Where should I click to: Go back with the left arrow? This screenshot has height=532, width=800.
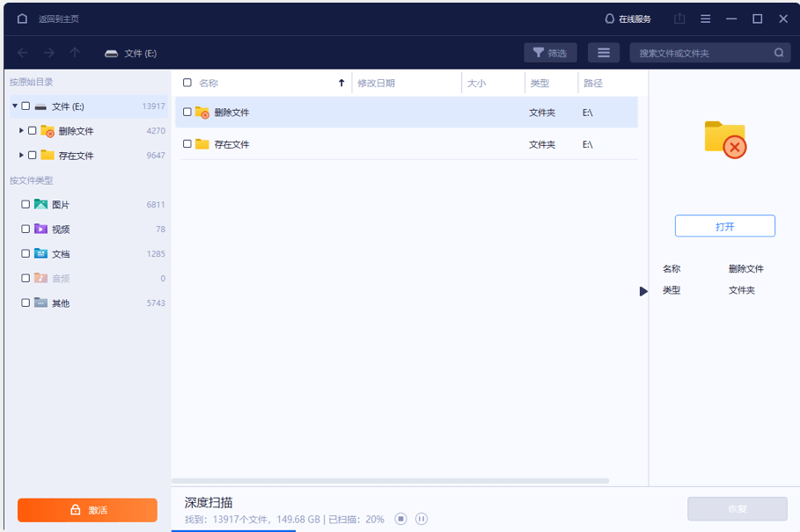coord(23,53)
